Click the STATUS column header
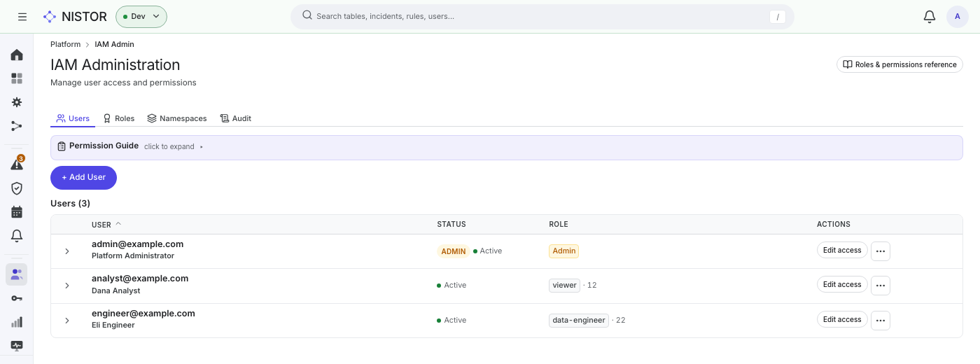This screenshot has width=980, height=364. (x=451, y=224)
